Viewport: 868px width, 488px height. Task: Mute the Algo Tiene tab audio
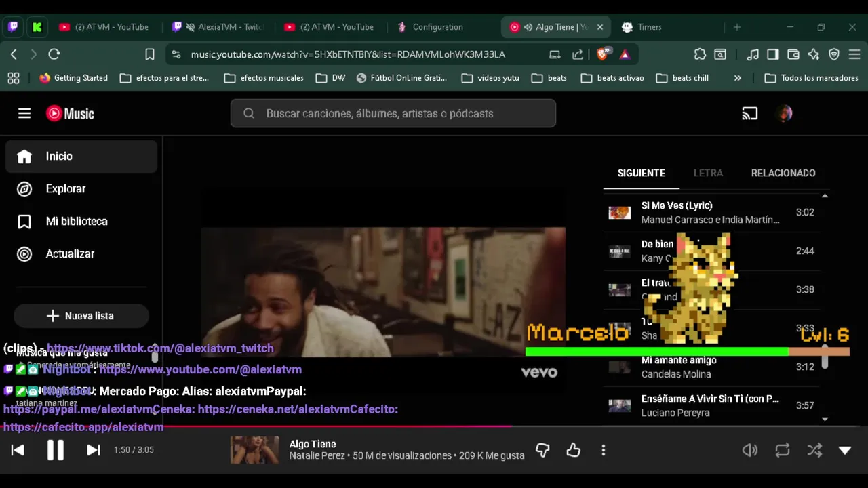528,27
